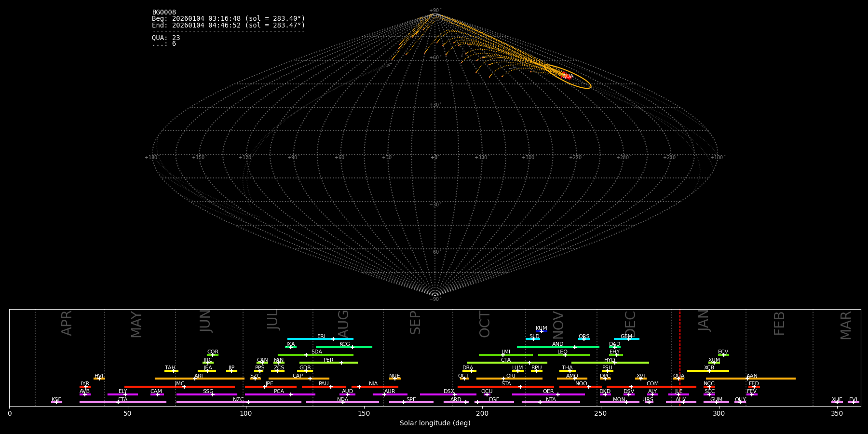The image size is (868, 434).
Task: Click the peak cross on the LEO bar
Action: click(x=565, y=355)
